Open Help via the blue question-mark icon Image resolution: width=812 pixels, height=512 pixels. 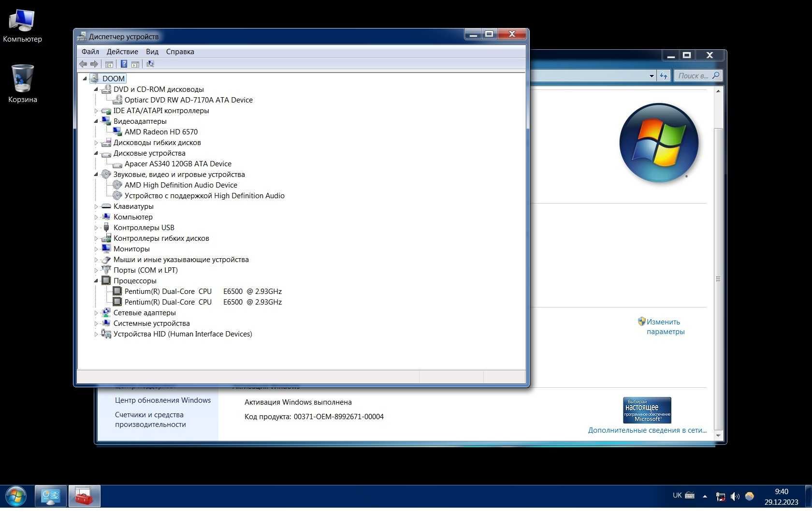(x=124, y=64)
